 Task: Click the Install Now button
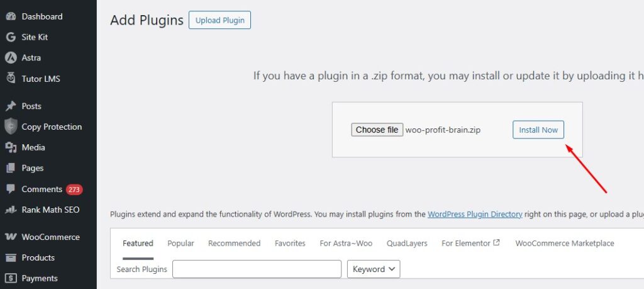pos(538,130)
